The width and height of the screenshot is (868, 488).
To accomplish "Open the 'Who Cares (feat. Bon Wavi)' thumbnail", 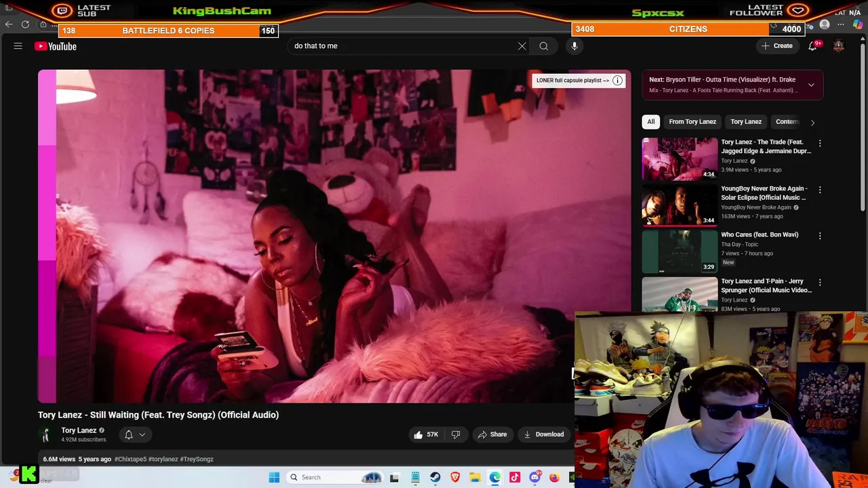I will (679, 251).
